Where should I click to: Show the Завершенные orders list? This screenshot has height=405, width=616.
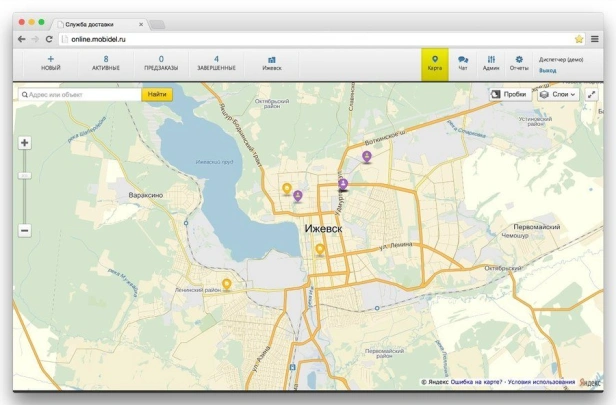click(216, 63)
